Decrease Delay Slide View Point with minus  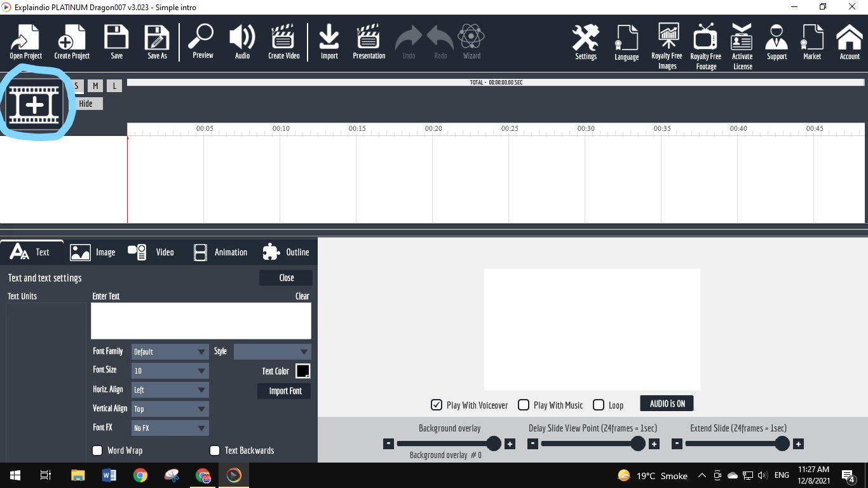532,444
